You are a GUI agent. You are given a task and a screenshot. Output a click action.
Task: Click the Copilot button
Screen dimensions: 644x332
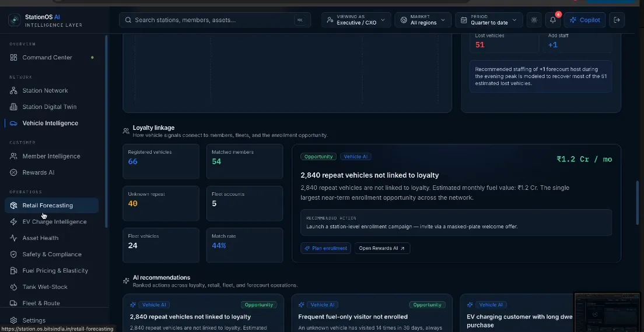point(585,20)
